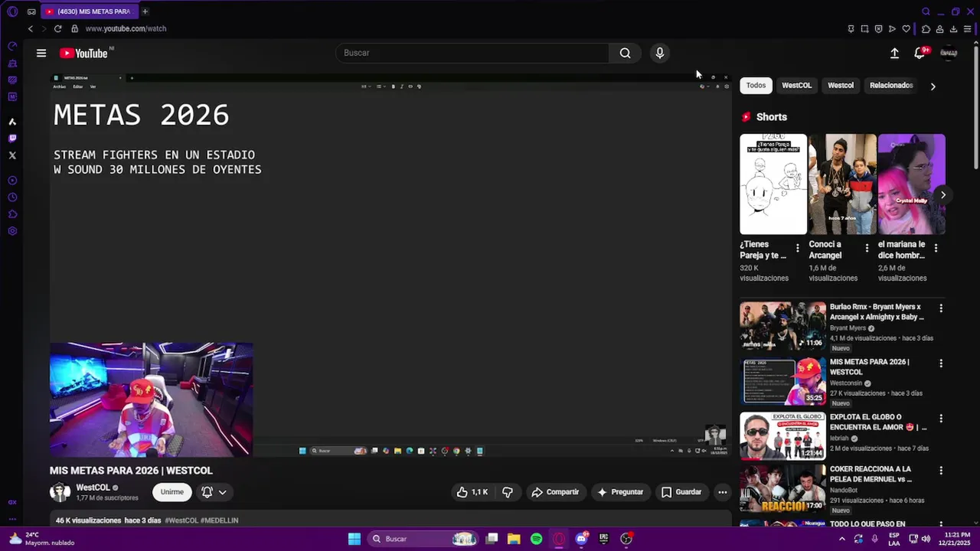
Task: Open X (Twitter) in the Opera sidebar
Action: click(12, 155)
